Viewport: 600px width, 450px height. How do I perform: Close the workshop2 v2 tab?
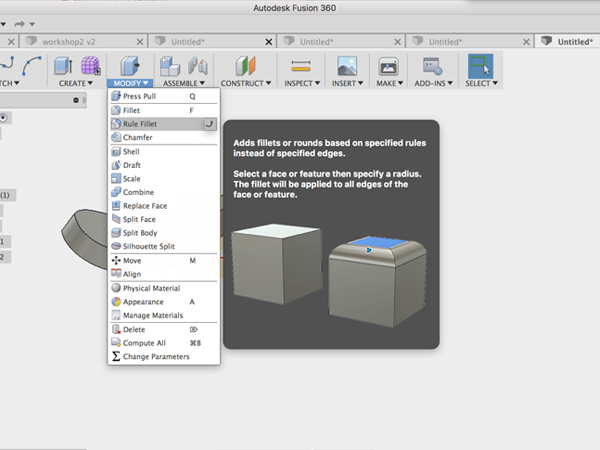pyautogui.click(x=140, y=42)
